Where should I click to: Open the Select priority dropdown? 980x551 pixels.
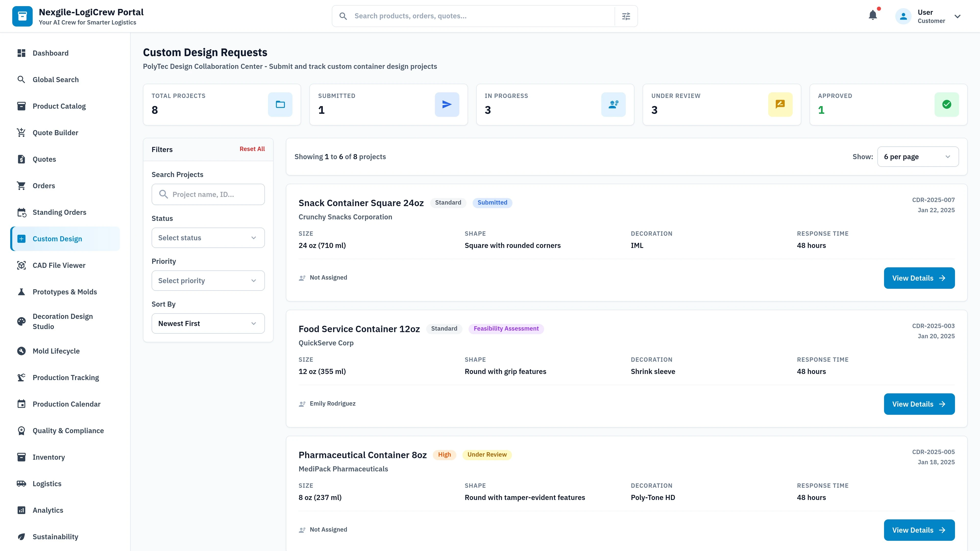click(x=208, y=281)
